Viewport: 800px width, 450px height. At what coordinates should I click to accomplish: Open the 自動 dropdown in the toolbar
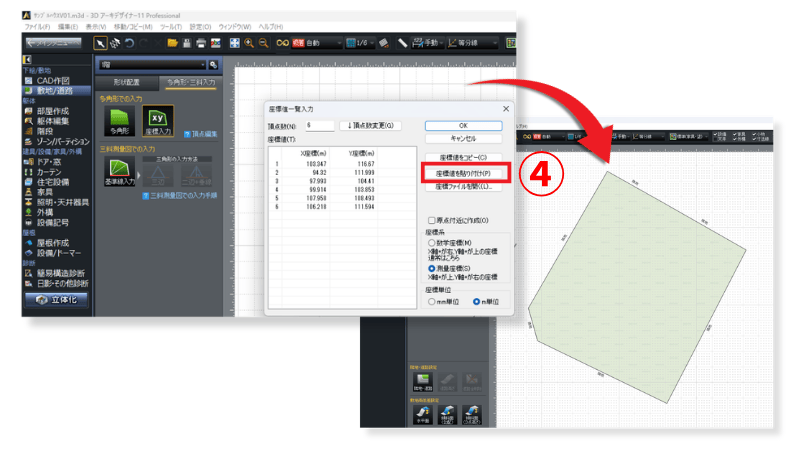pos(322,43)
